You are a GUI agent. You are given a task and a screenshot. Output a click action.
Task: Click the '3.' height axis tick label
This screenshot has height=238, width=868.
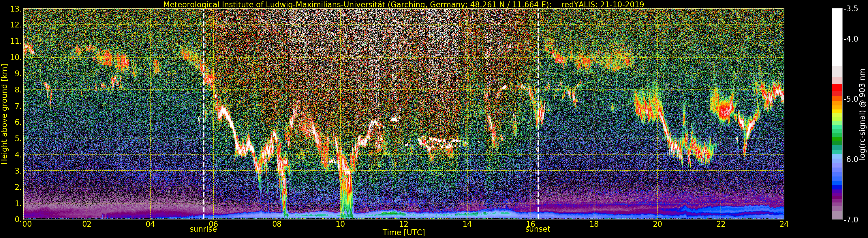[18, 171]
